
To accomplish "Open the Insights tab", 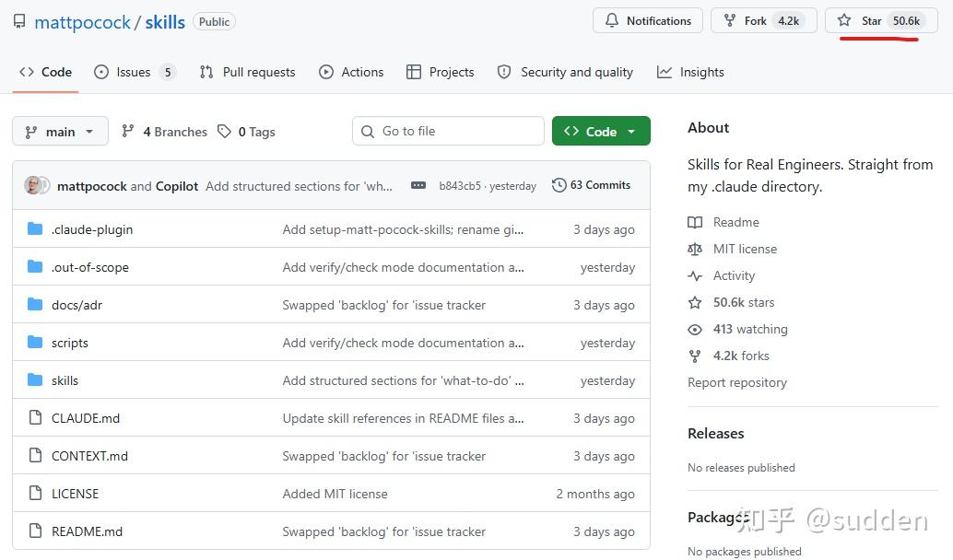I will pyautogui.click(x=690, y=72).
